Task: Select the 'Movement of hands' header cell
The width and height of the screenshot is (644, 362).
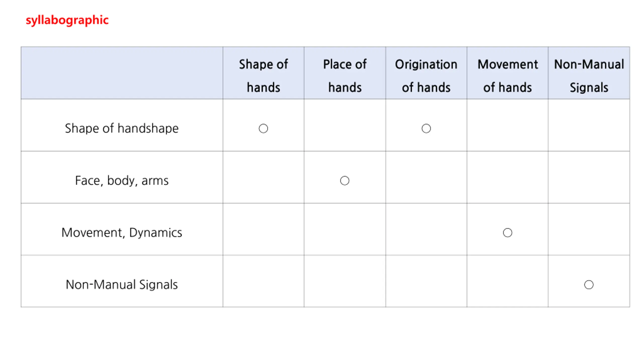Action: point(507,73)
